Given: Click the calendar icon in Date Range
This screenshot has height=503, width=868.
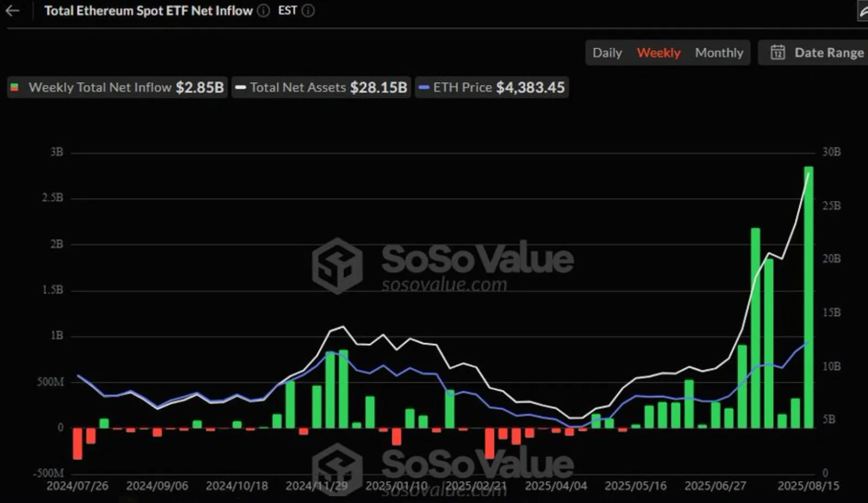Looking at the screenshot, I should click(777, 53).
